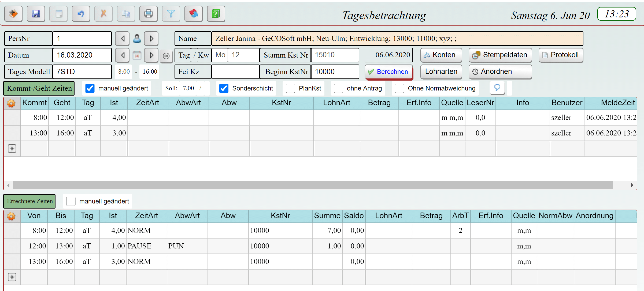Enable Ohne Normabweichung checkbox

[399, 88]
